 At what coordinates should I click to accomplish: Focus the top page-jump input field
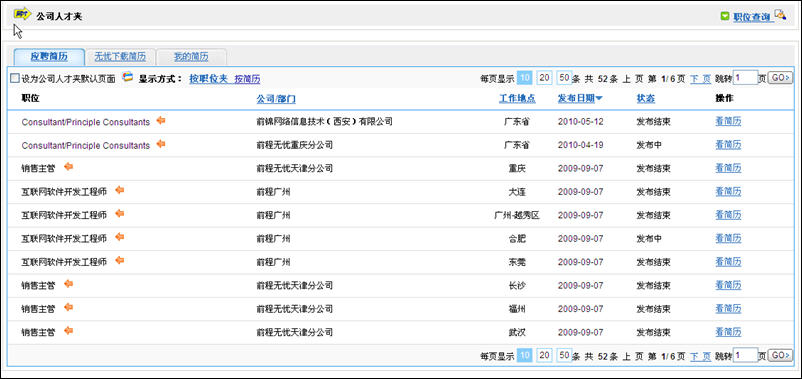pos(745,78)
